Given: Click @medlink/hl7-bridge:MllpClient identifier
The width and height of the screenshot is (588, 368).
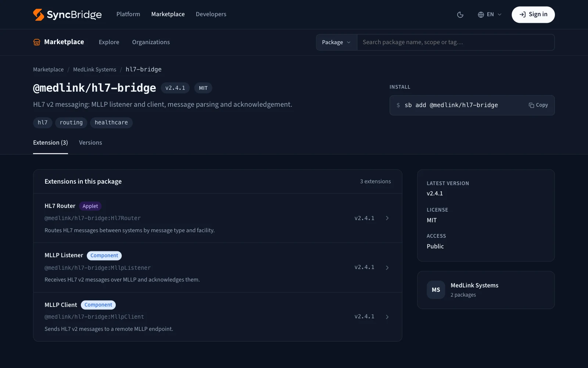Looking at the screenshot, I should coord(94,317).
